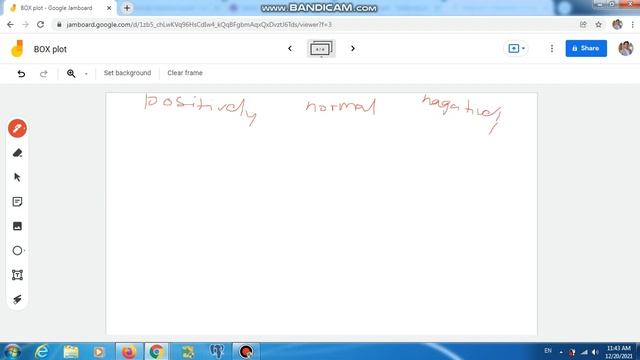The width and height of the screenshot is (640, 360).
Task: Launch Internet Explorer from taskbar
Action: click(42, 351)
